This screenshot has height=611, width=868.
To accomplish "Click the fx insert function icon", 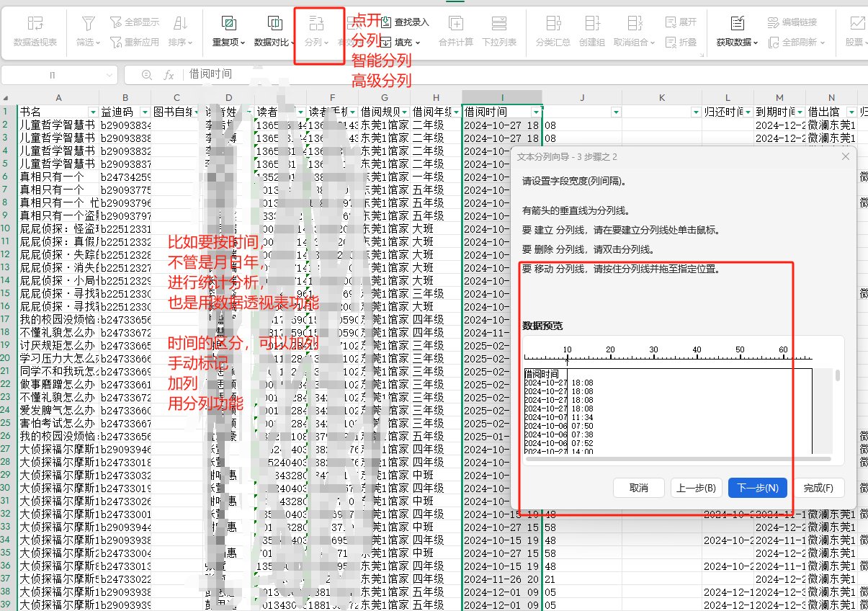I will (x=169, y=75).
